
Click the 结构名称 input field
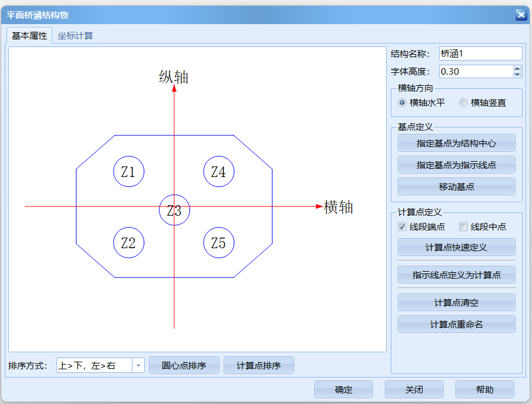481,53
